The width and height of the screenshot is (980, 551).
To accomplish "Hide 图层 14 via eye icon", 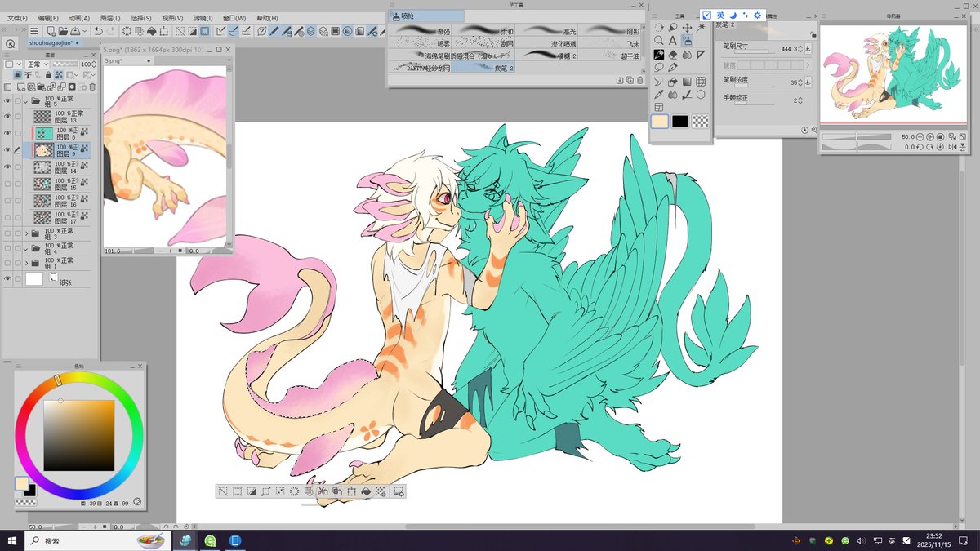I will tap(7, 167).
